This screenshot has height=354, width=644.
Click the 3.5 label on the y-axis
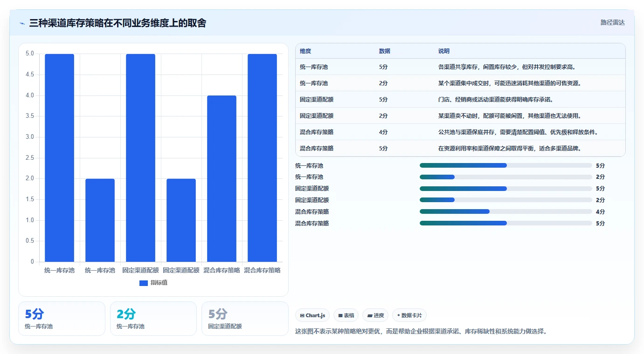click(x=30, y=116)
